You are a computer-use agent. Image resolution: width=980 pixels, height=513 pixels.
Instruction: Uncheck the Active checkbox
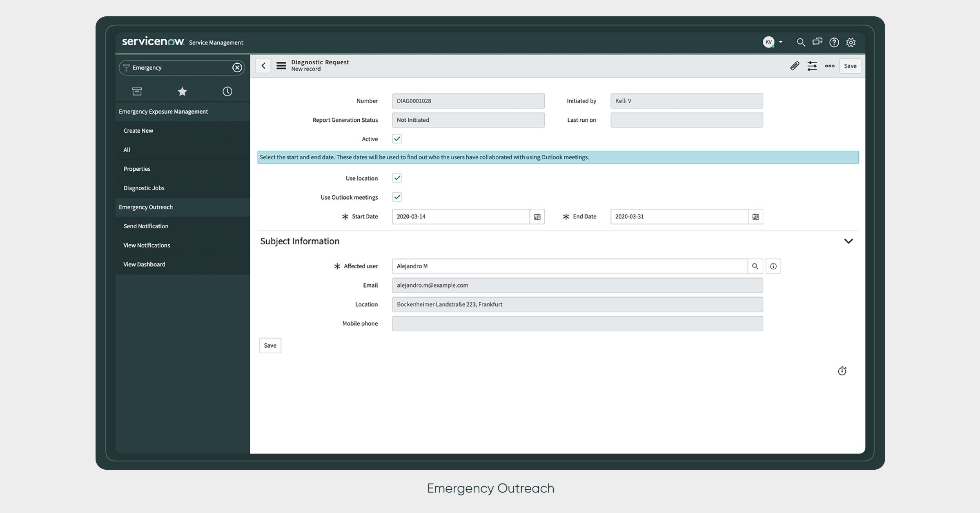[397, 139]
